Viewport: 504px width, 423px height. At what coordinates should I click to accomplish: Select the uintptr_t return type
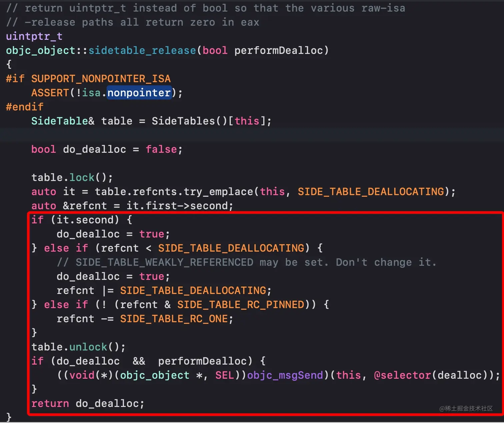[x=34, y=36]
